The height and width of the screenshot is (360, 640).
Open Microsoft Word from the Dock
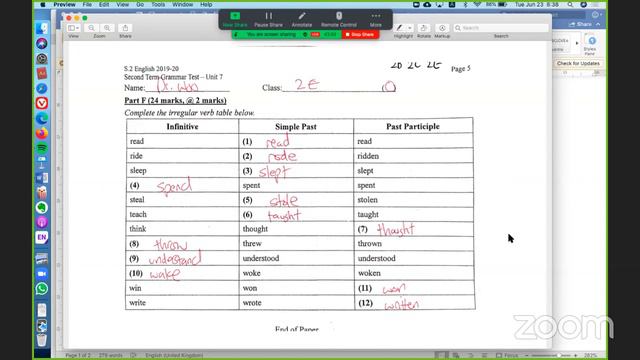[x=42, y=178]
